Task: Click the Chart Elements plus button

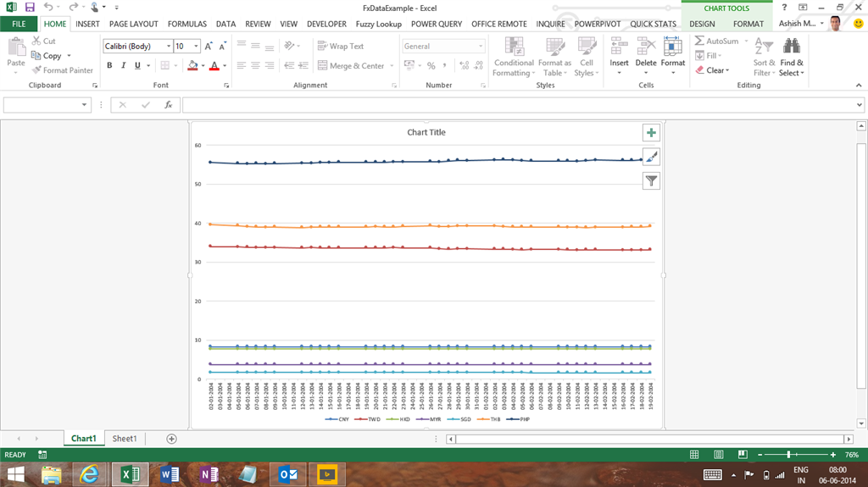Action: click(x=651, y=133)
